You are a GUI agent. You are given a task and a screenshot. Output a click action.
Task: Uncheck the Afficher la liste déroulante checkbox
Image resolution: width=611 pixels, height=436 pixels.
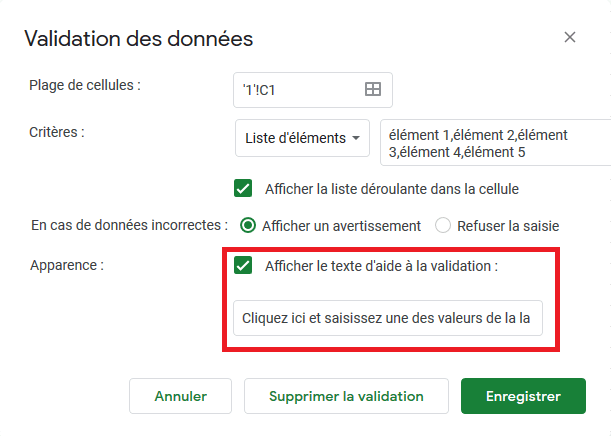tap(243, 189)
